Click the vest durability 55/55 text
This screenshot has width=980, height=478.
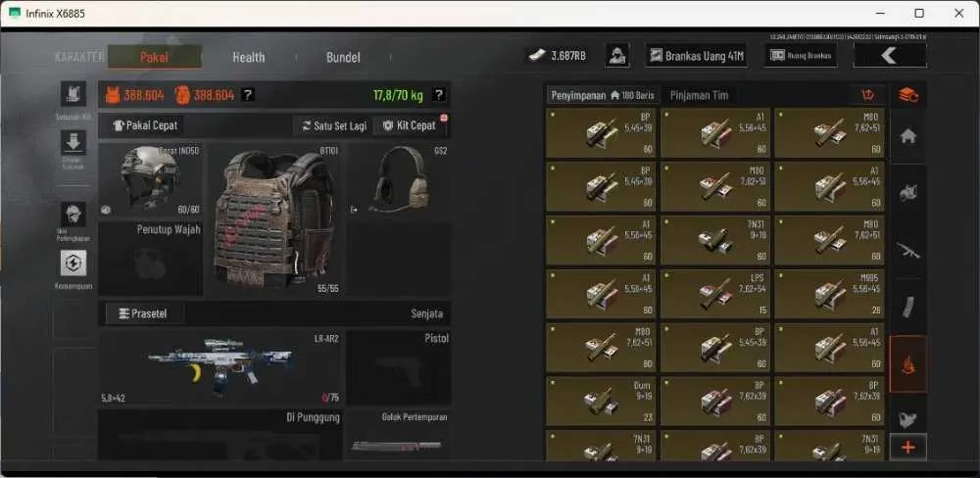[x=328, y=289]
